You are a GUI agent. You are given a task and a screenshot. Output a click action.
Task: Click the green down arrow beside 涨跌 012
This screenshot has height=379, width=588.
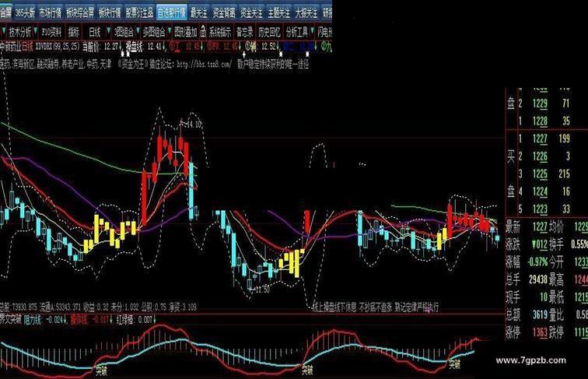[534, 244]
